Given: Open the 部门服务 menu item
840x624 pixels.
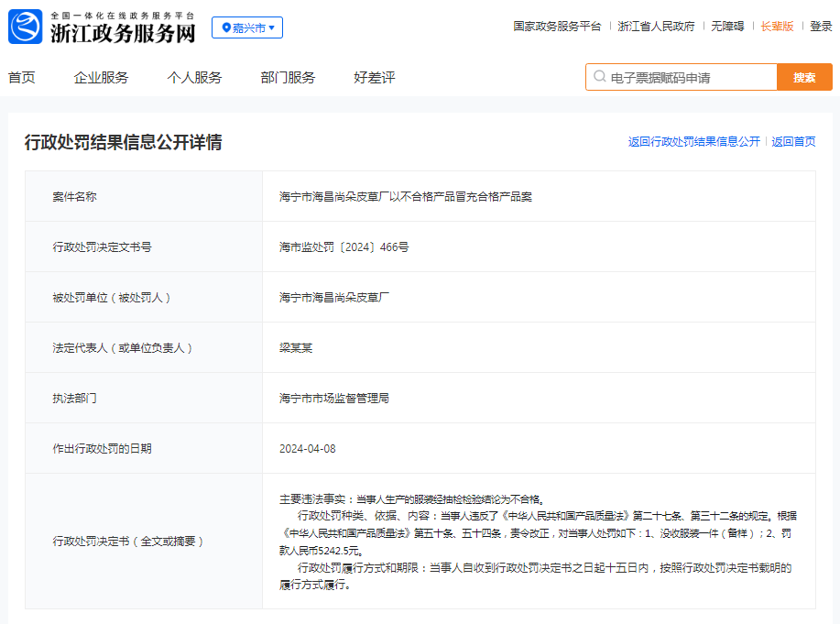Looking at the screenshot, I should pos(288,78).
